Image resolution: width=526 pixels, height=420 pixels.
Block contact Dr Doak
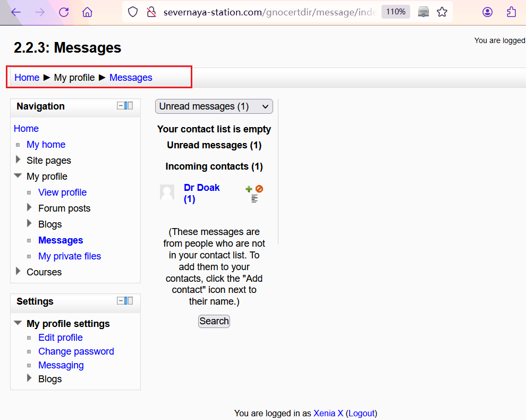[259, 189]
